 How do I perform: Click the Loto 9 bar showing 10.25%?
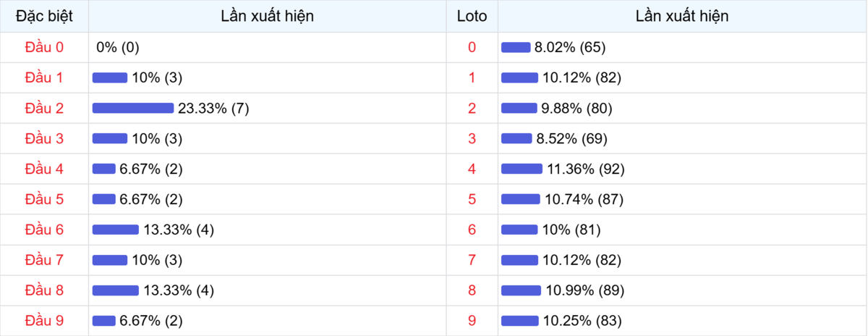520,321
